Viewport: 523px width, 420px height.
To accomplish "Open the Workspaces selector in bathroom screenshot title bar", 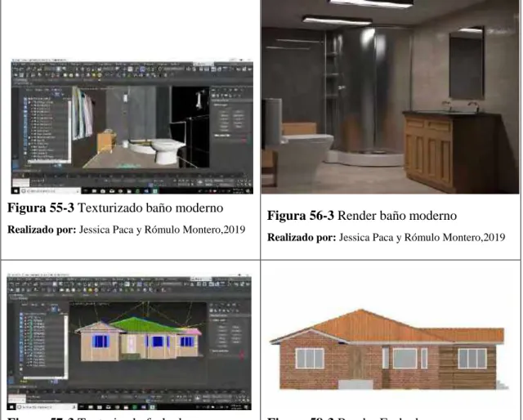I will click(x=203, y=64).
